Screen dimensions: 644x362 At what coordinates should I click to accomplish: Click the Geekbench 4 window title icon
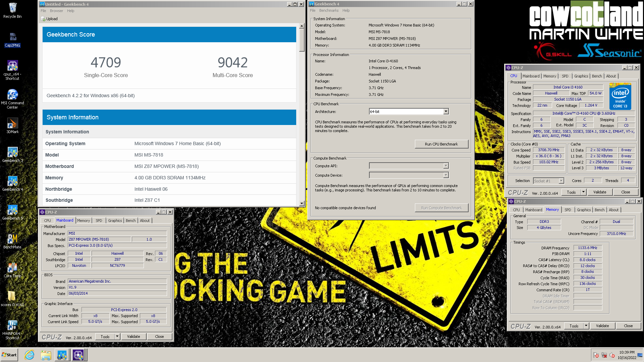(312, 4)
